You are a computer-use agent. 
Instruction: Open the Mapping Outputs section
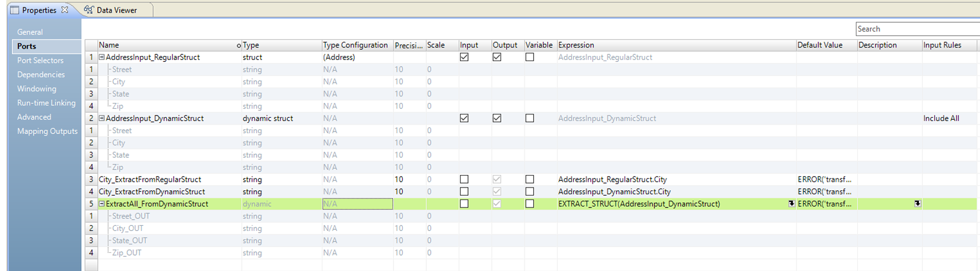click(x=47, y=131)
